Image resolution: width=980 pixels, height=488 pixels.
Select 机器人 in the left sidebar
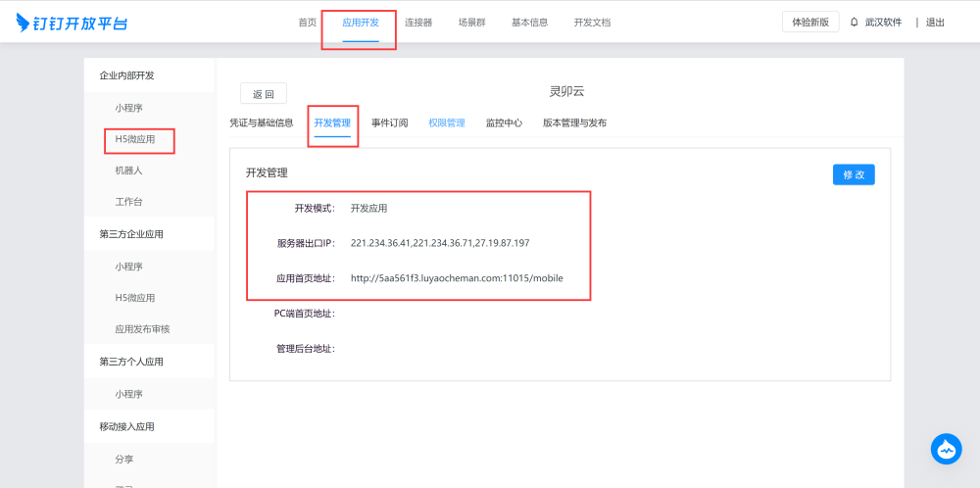[128, 171]
